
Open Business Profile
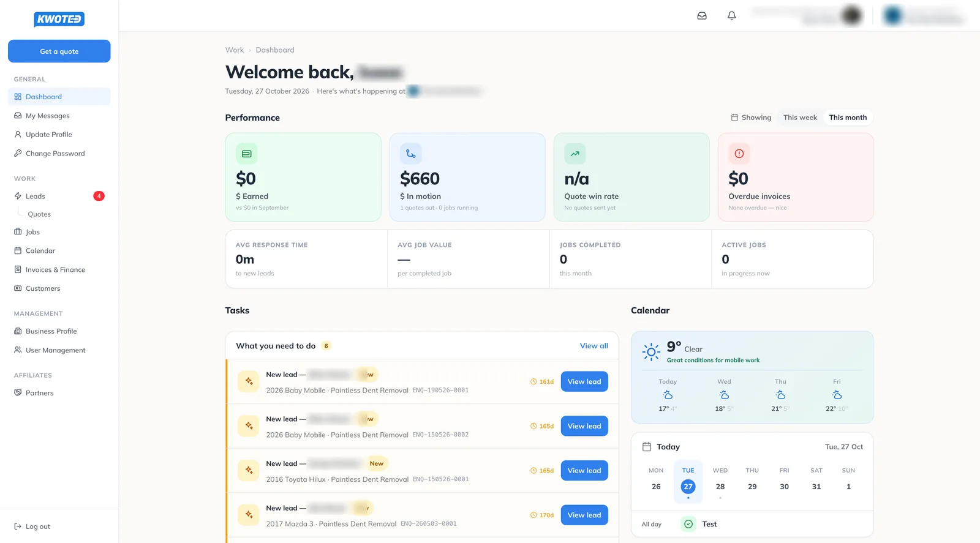59,331
